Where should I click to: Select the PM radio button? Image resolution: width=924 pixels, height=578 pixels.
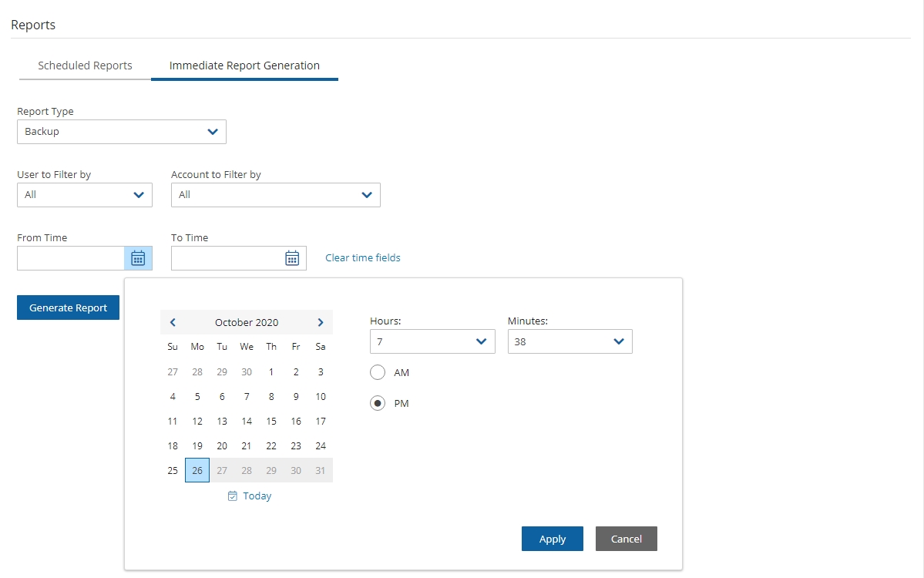[378, 404]
